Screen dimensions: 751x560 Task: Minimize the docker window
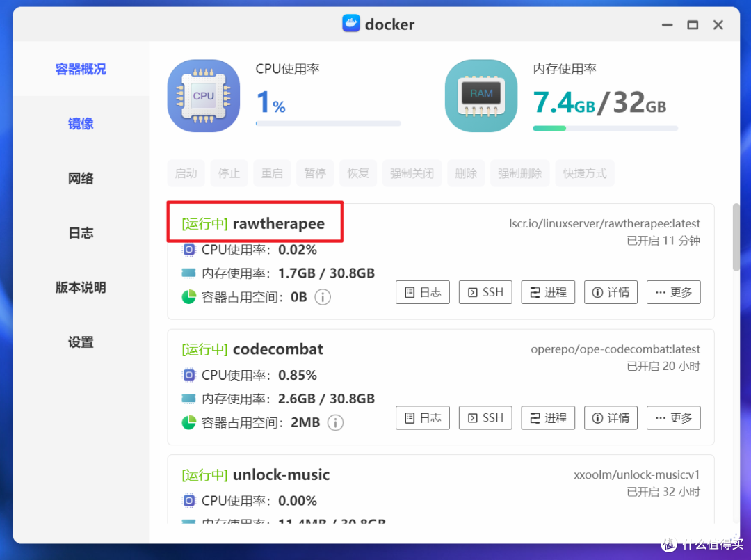click(x=667, y=25)
